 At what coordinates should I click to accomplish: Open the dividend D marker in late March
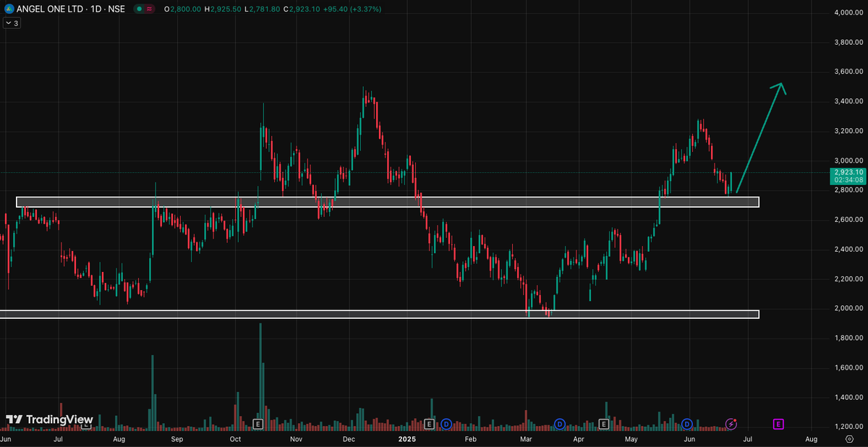[x=559, y=423]
